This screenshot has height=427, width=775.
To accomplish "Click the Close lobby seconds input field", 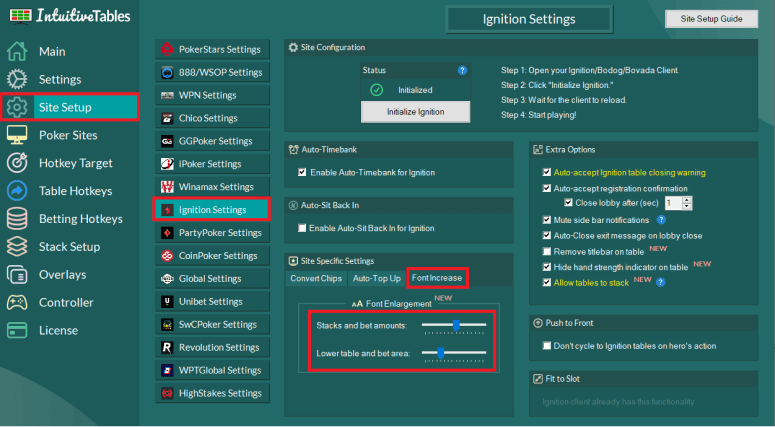I will 673,203.
